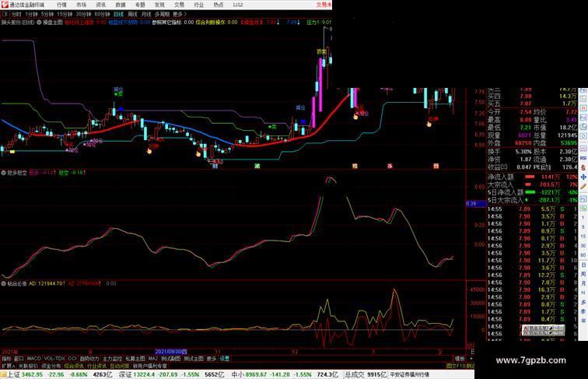Expand the bottom 更多 indicators list
The image size is (588, 379).
[212, 359]
